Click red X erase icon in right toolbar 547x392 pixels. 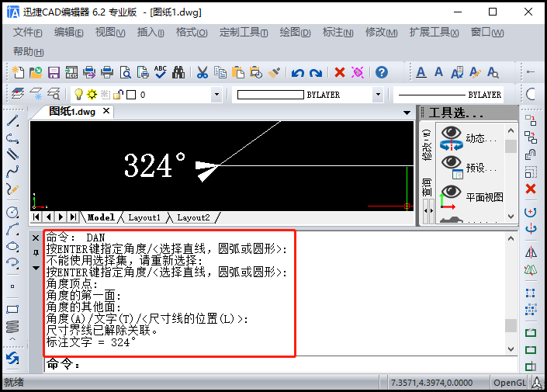click(531, 189)
